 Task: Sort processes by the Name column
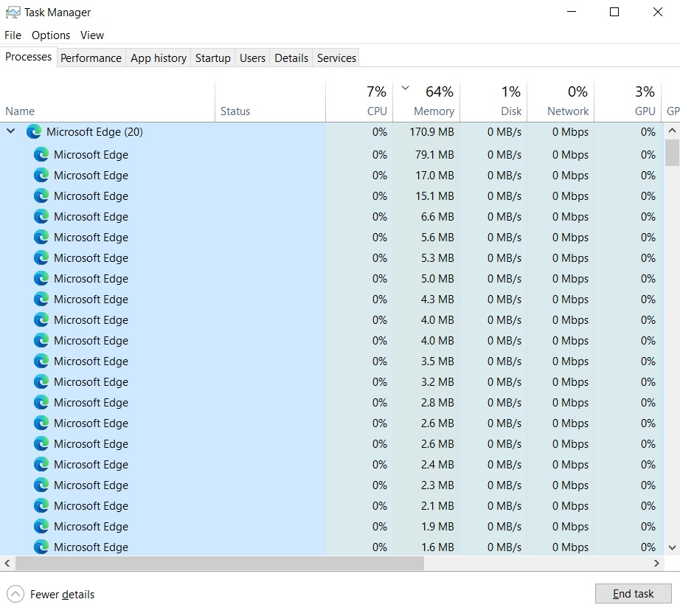pyautogui.click(x=20, y=111)
